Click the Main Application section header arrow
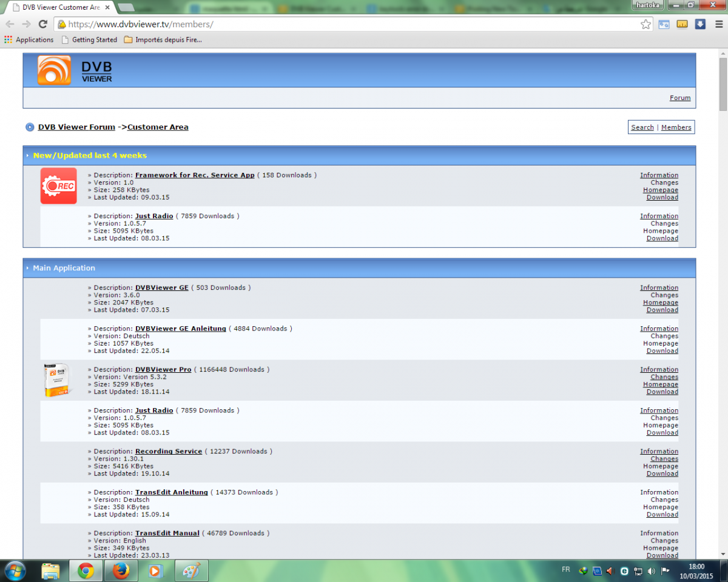728x582 pixels. point(28,268)
